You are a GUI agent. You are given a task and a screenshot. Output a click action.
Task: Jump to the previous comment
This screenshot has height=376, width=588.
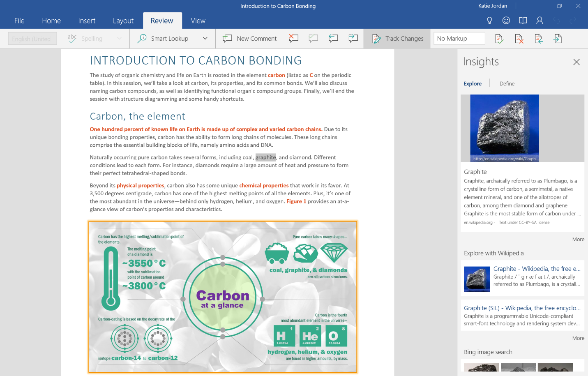click(x=333, y=38)
